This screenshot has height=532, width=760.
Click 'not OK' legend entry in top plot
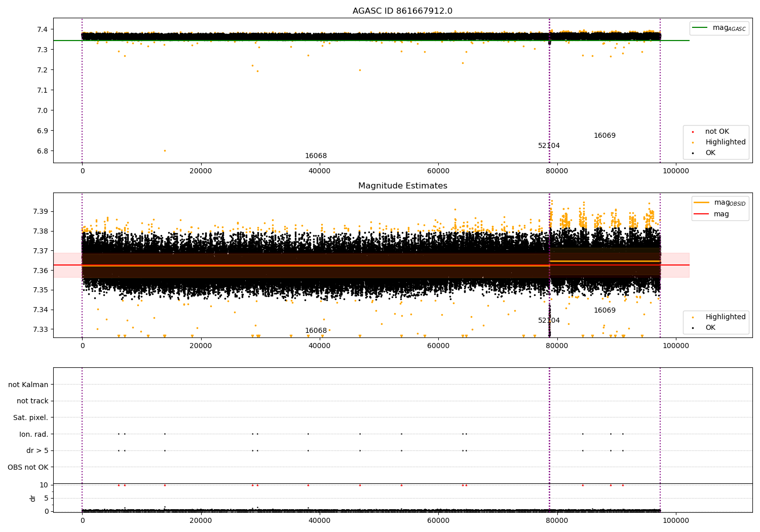(716, 132)
